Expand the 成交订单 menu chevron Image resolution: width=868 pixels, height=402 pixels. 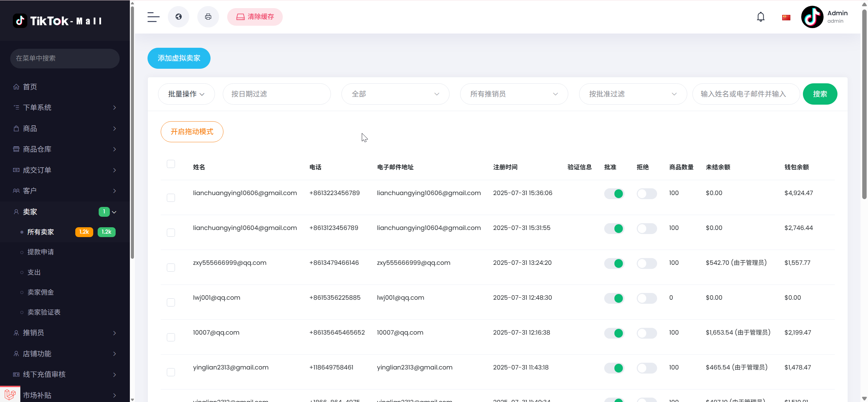tap(115, 170)
